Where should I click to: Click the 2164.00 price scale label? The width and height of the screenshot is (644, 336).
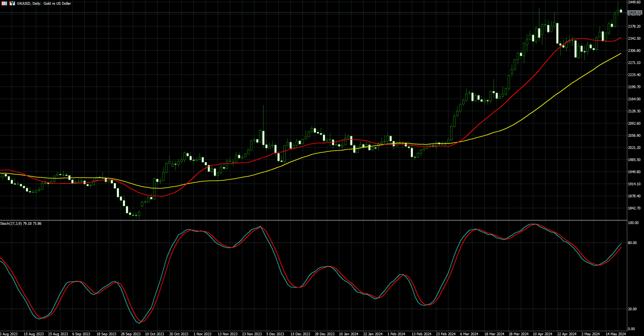click(x=634, y=99)
